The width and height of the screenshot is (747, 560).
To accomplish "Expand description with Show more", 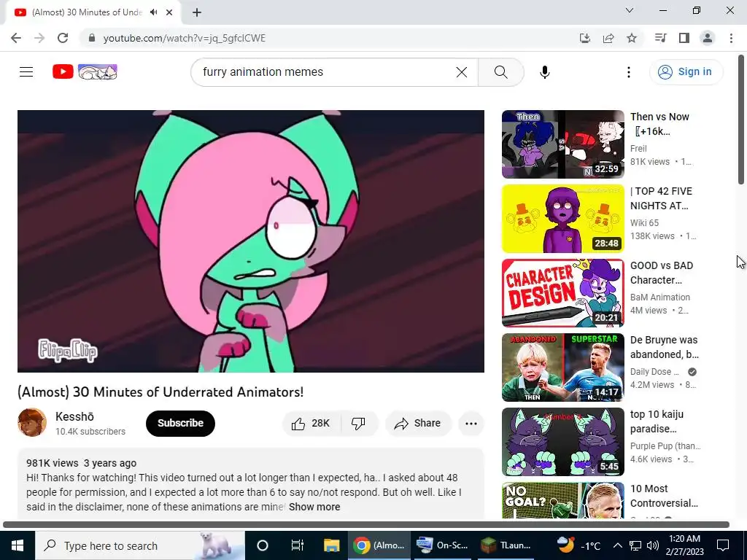I will [x=314, y=507].
